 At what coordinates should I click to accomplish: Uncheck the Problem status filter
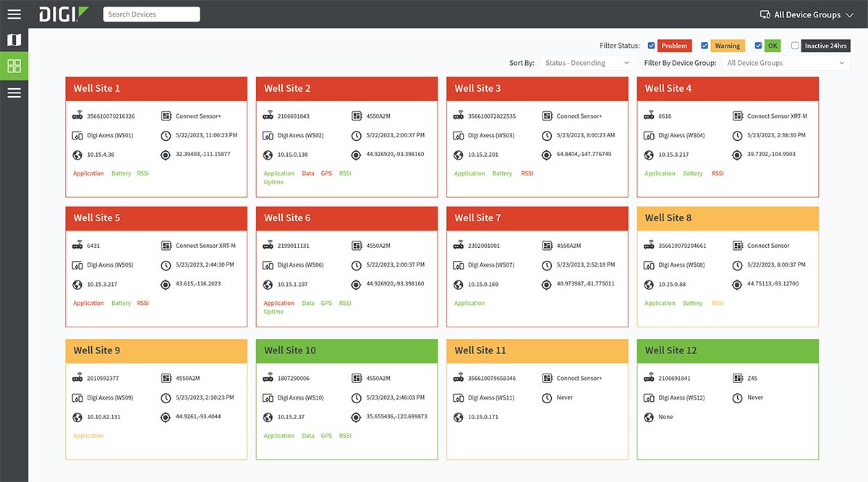point(651,46)
